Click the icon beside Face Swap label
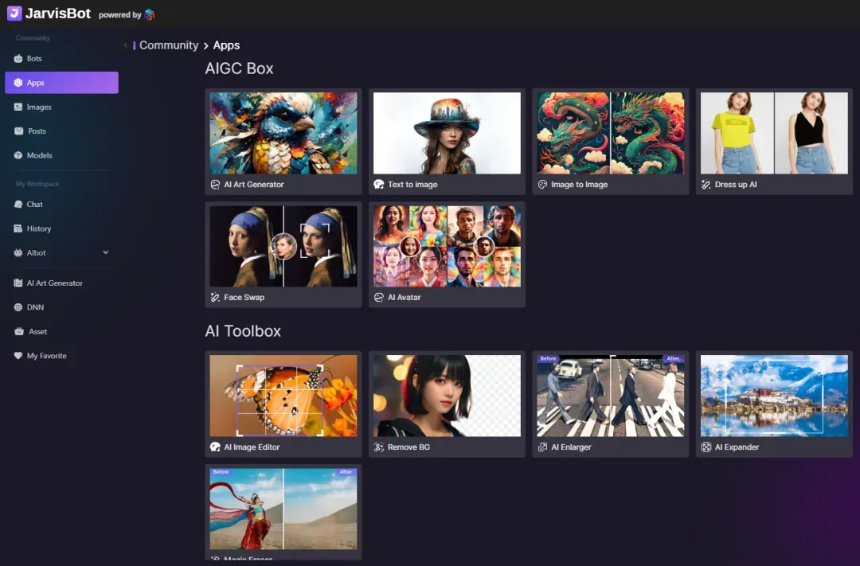 point(215,297)
